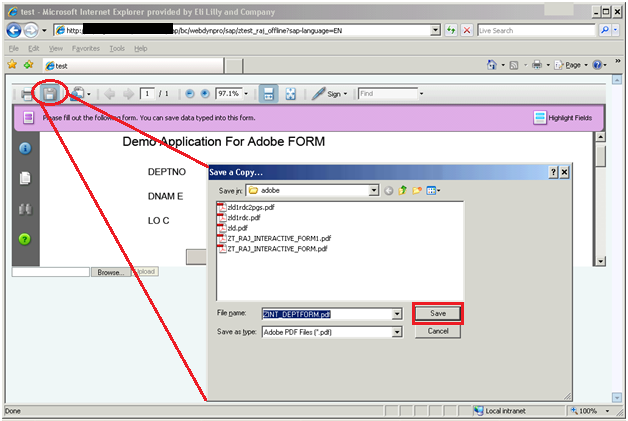Go up one folder level icon

tap(403, 191)
